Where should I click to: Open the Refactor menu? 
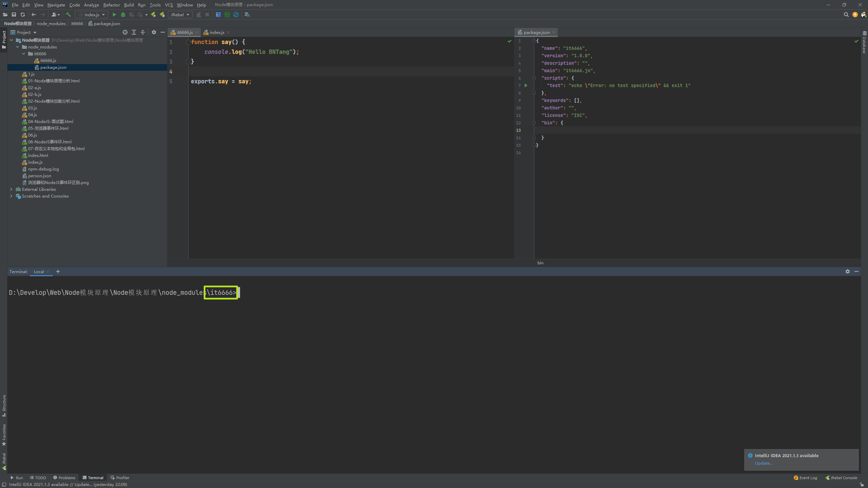(112, 5)
